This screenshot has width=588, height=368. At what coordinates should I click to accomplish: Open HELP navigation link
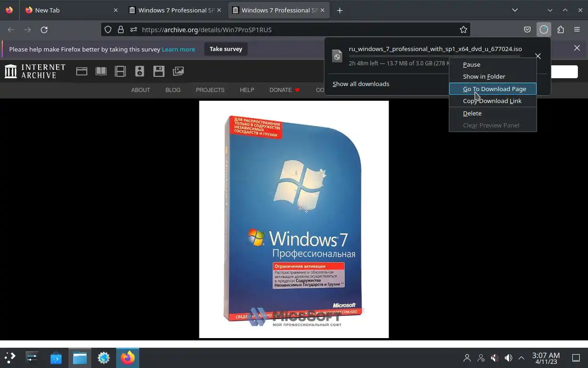[247, 90]
